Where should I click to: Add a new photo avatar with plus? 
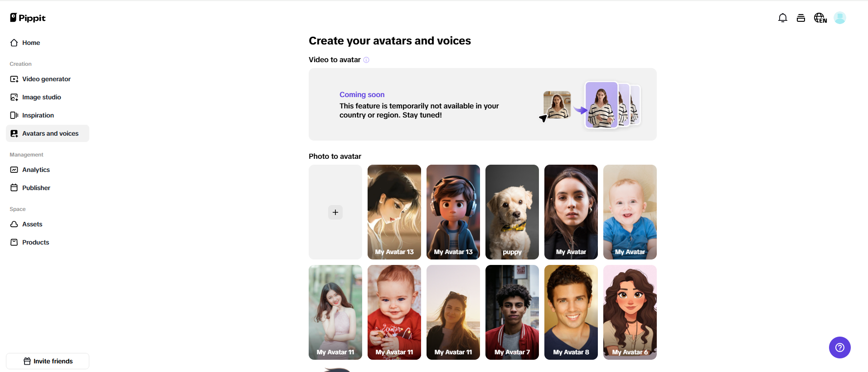tap(335, 212)
